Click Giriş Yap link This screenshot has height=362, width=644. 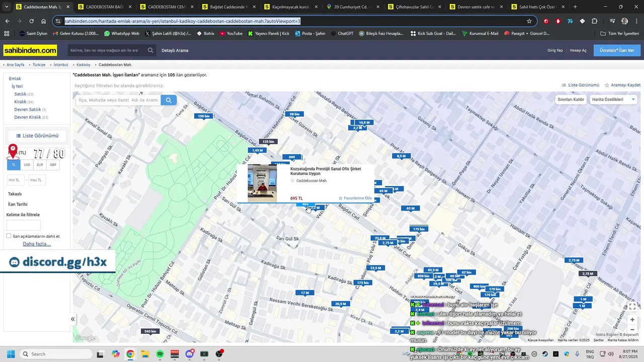click(x=555, y=50)
